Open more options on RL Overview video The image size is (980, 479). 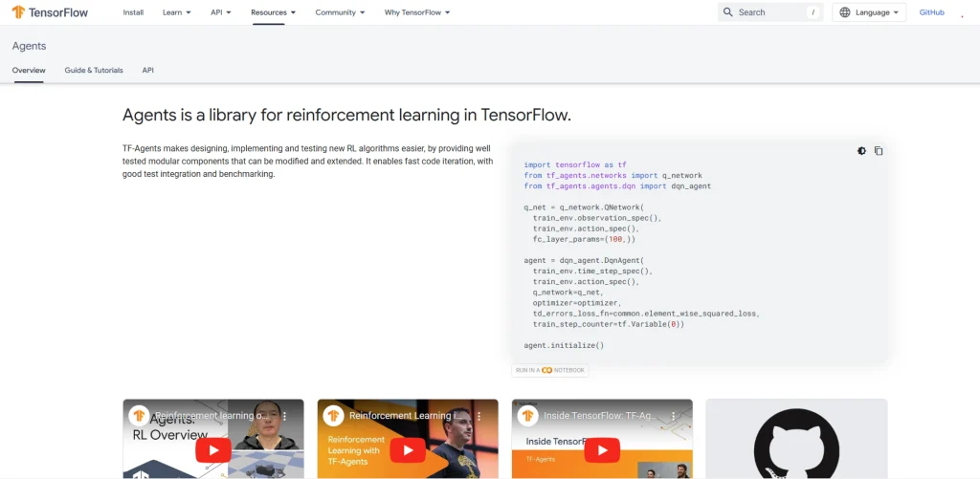tap(284, 415)
